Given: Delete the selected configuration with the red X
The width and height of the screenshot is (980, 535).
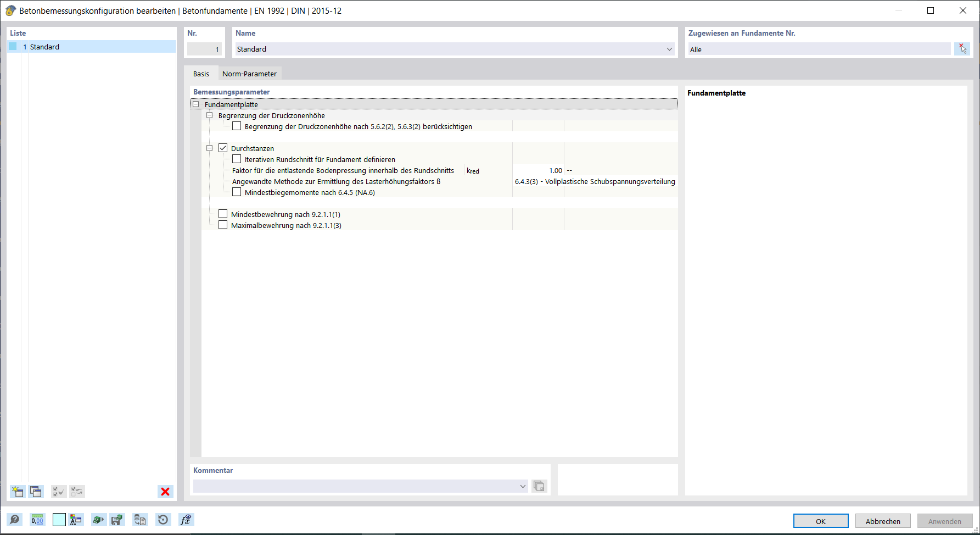Looking at the screenshot, I should click(x=165, y=492).
